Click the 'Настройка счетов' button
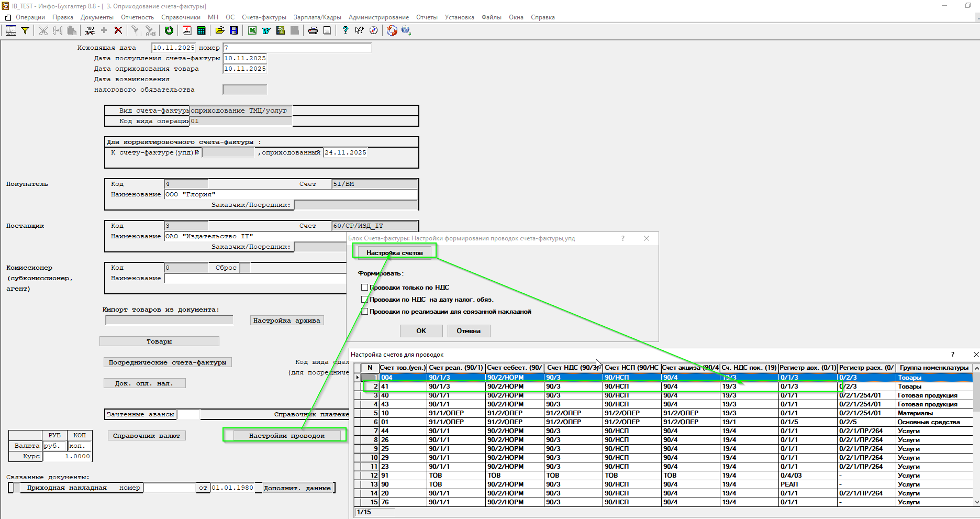 tap(394, 252)
